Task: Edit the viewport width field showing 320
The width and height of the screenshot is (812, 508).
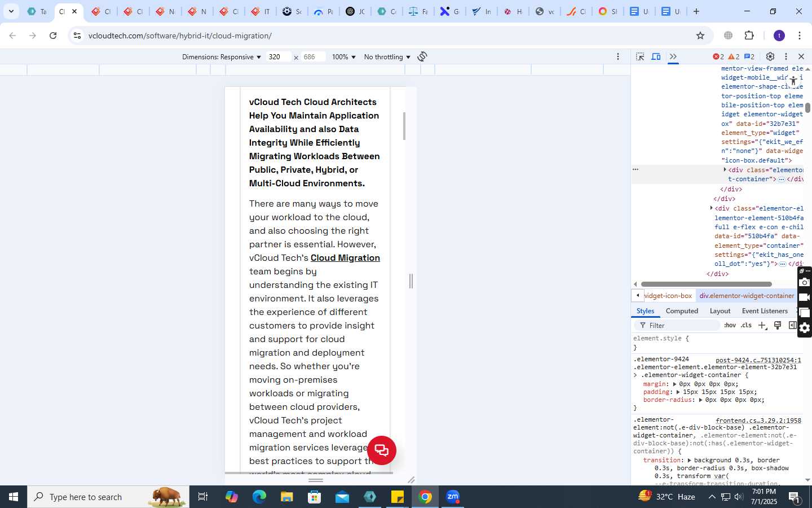Action: tap(279, 56)
